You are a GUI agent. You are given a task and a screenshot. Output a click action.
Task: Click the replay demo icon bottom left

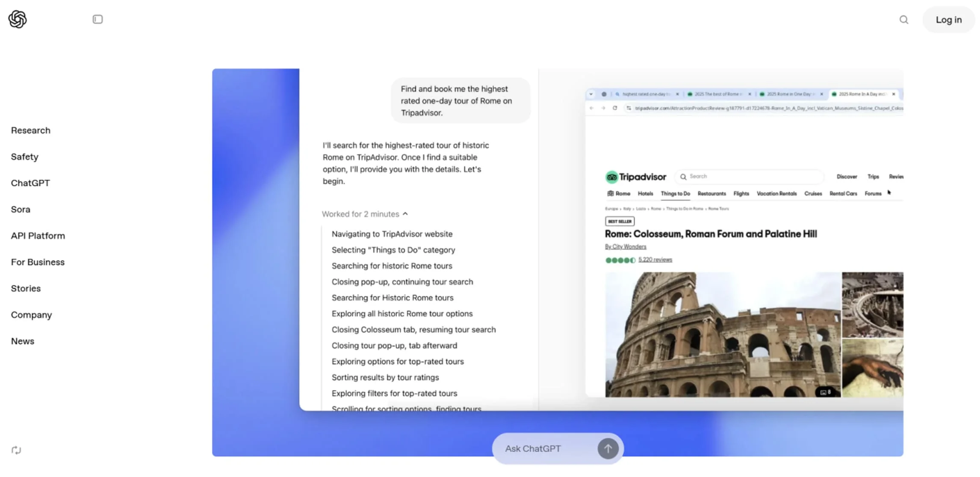click(16, 450)
